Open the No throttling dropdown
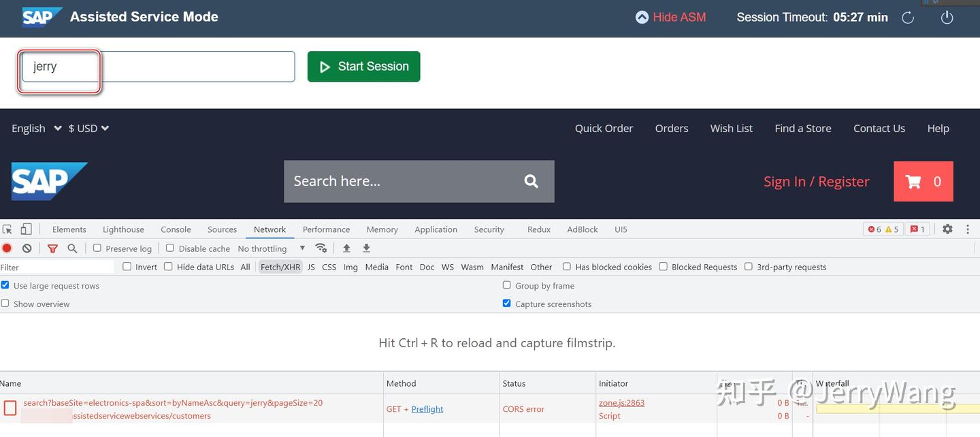980x437 pixels. 272,248
